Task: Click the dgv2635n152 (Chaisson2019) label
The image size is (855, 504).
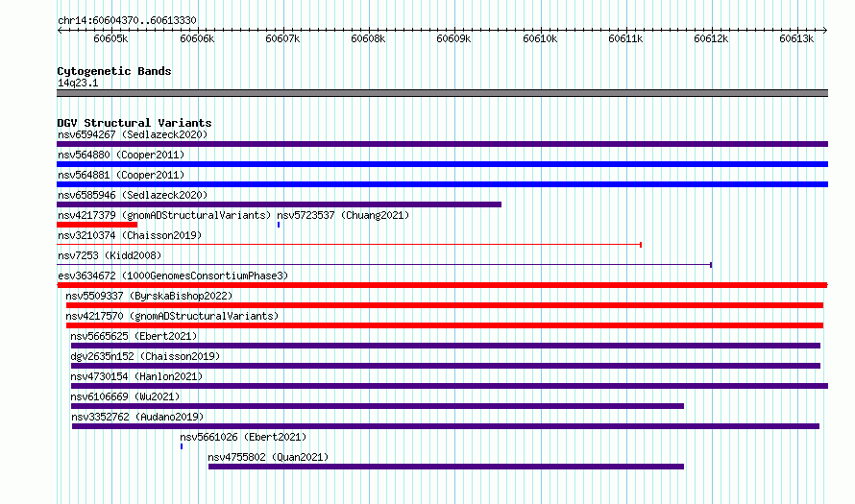Action: (x=145, y=356)
